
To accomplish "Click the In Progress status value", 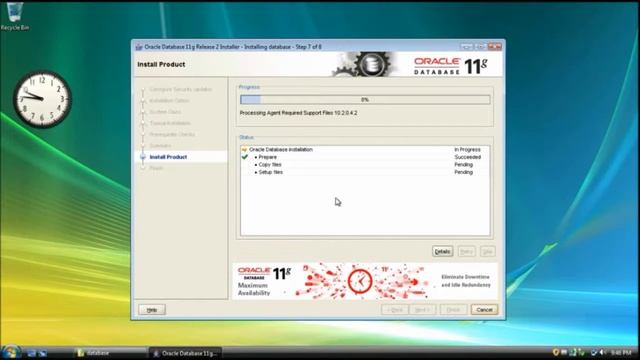I will [467, 150].
